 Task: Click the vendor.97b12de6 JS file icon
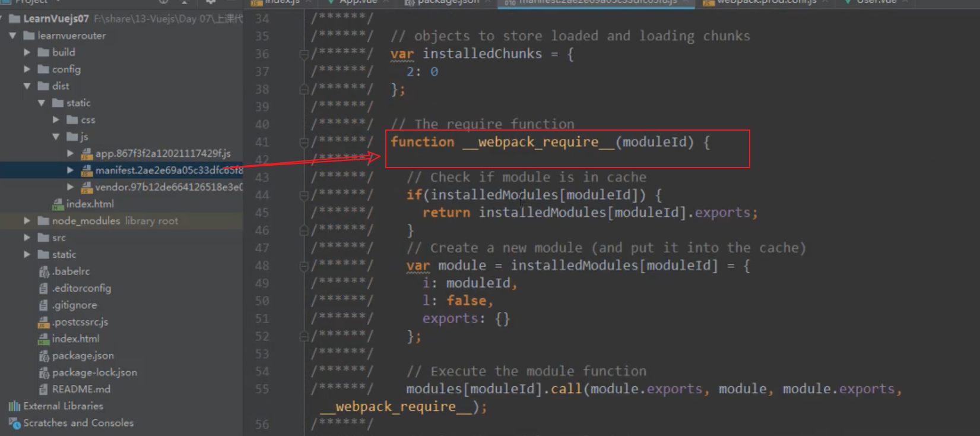[87, 188]
